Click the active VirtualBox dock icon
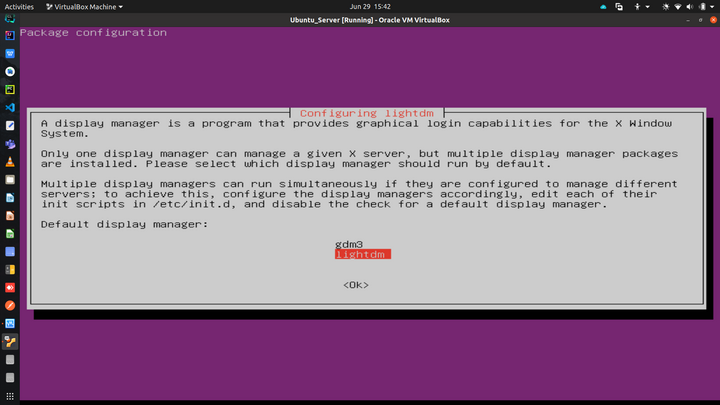Image resolution: width=720 pixels, height=405 pixels. (10, 342)
